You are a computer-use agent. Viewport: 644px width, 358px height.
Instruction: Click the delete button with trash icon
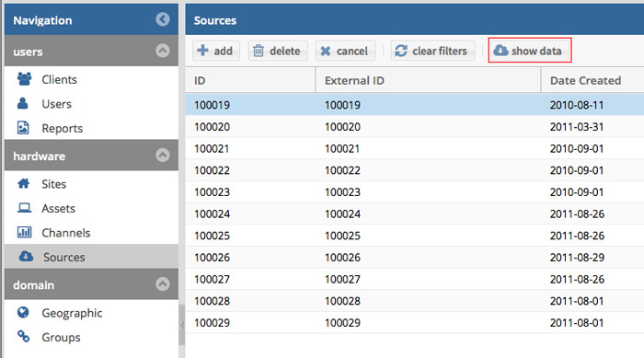coord(278,51)
